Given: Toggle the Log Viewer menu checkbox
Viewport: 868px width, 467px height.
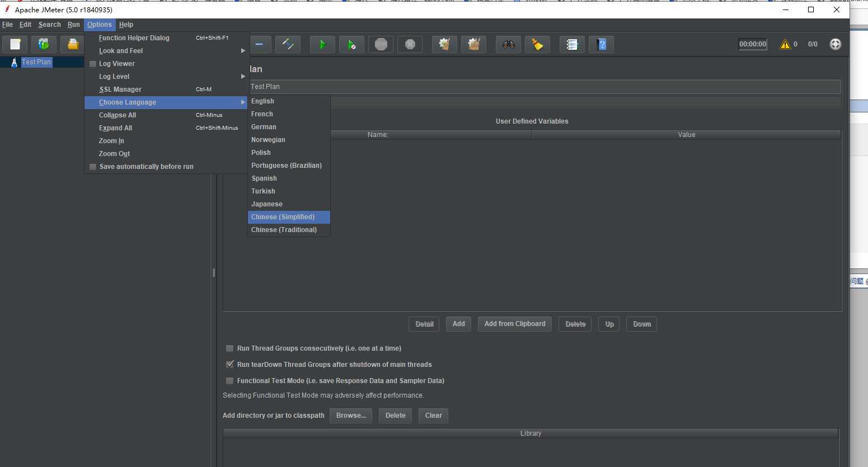Looking at the screenshot, I should [x=93, y=64].
